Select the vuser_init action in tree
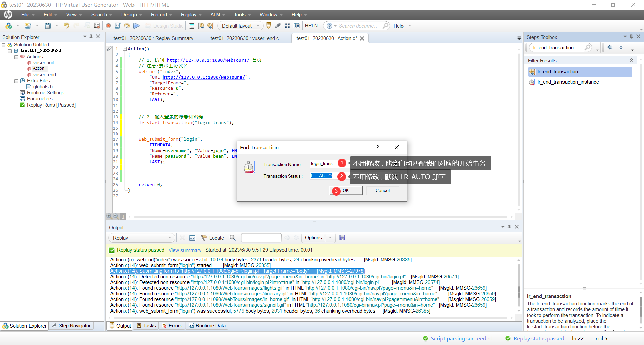The height and width of the screenshot is (345, 644). (43, 63)
